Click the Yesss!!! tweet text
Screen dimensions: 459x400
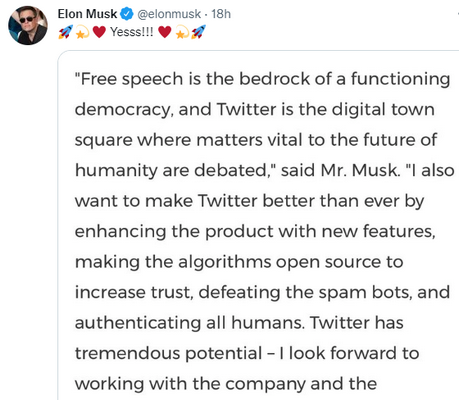coord(132,32)
